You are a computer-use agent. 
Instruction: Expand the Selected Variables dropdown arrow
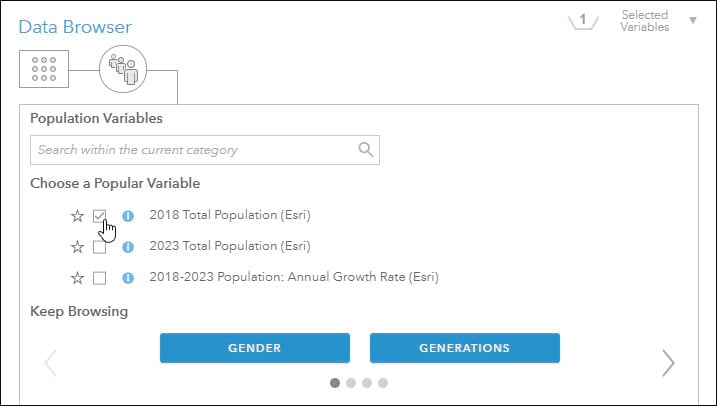[x=692, y=18]
